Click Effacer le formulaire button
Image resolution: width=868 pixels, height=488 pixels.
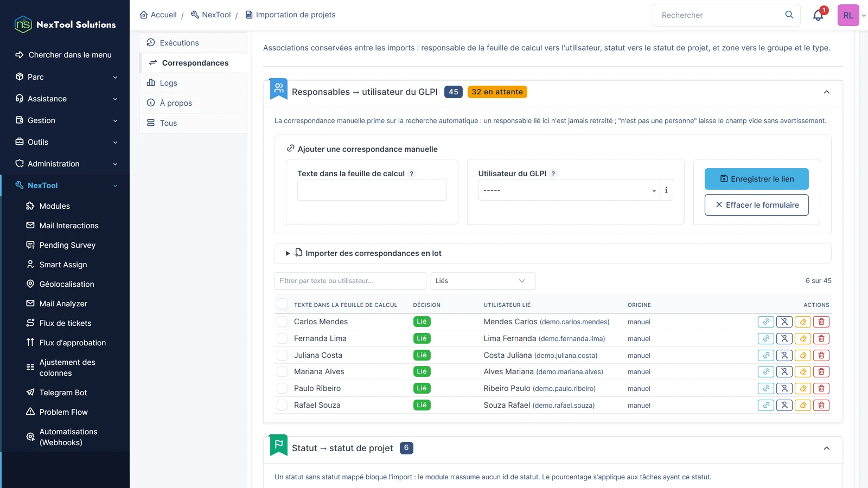[x=756, y=205]
